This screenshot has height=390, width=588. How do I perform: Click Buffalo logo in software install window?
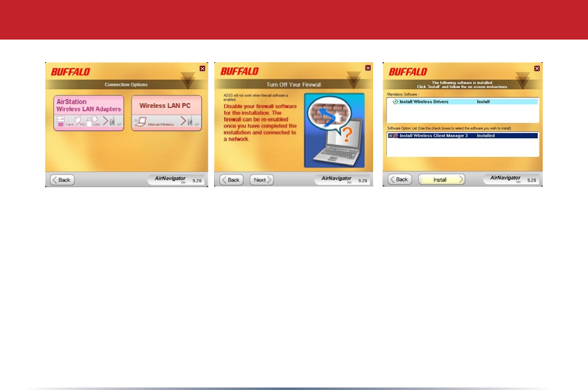pos(408,72)
